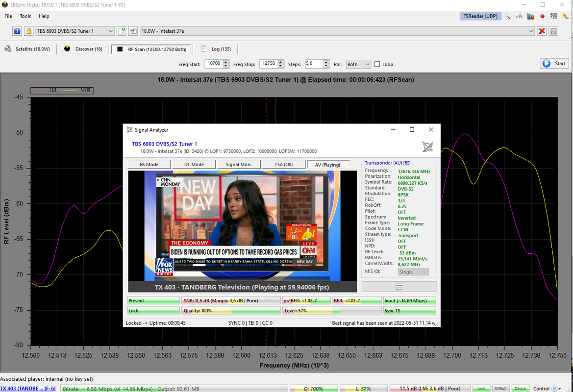Open the TSA (OK) tab
The image size is (573, 392).
pyautogui.click(x=284, y=165)
